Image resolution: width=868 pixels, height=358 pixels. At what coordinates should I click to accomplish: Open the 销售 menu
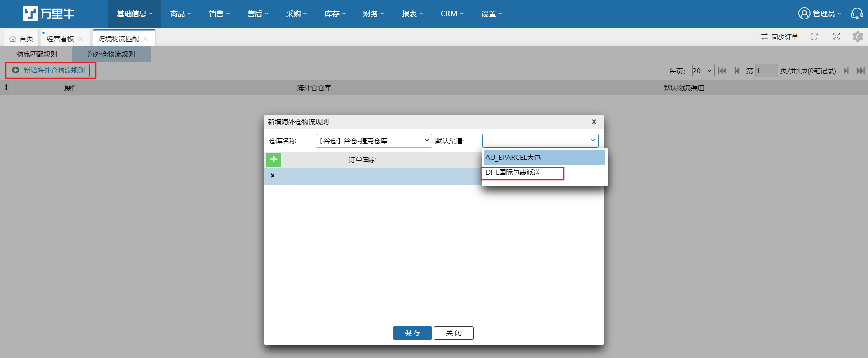pos(219,14)
